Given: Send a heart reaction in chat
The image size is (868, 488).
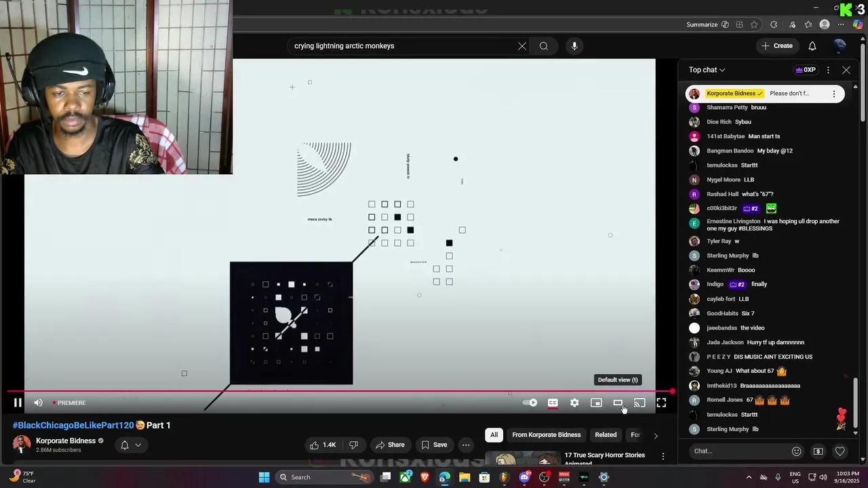Looking at the screenshot, I should (x=840, y=451).
